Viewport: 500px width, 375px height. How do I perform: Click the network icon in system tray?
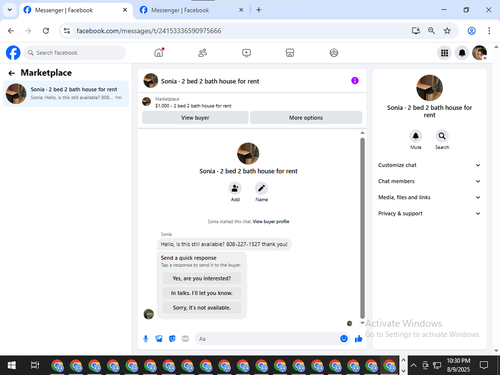pos(437,365)
